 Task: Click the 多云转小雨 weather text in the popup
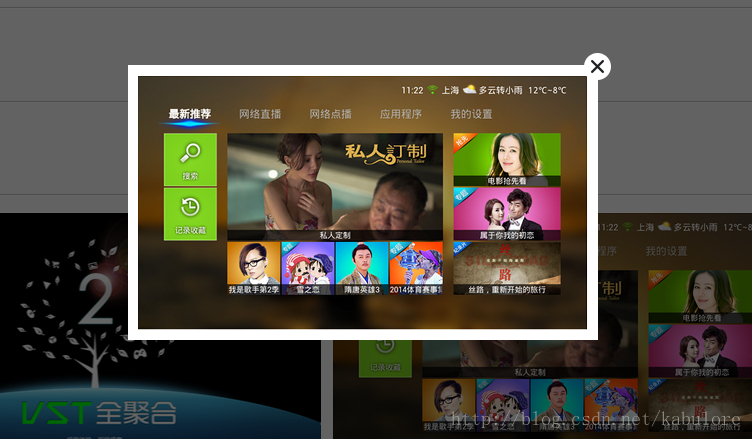(500, 90)
